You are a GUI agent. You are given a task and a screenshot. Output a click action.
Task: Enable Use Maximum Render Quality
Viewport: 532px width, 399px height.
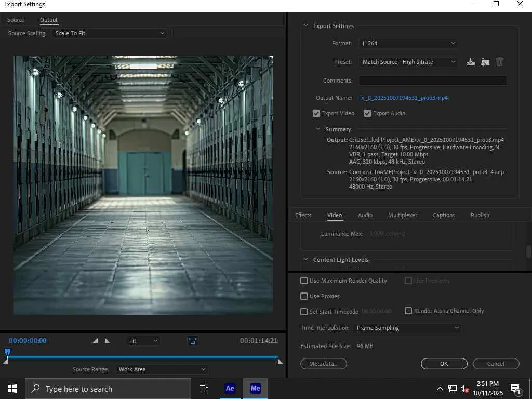pos(304,281)
